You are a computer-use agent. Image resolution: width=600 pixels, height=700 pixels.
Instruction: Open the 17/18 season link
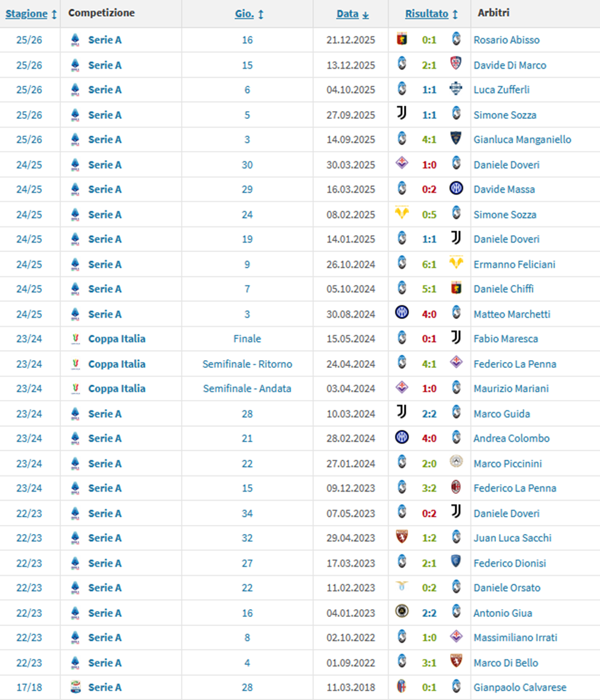[29, 687]
